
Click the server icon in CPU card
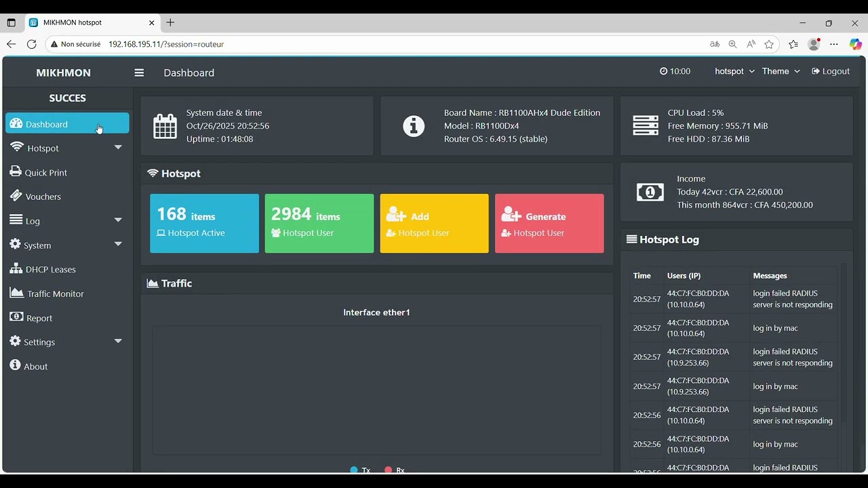click(x=645, y=125)
